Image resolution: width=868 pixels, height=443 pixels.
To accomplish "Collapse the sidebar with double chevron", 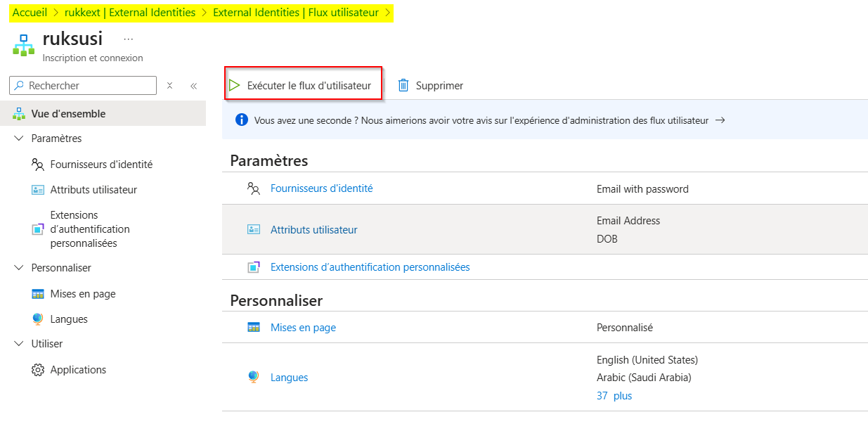I will [x=193, y=86].
